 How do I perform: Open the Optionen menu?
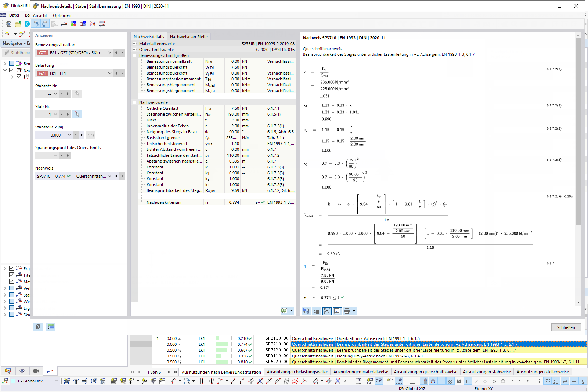(x=62, y=15)
